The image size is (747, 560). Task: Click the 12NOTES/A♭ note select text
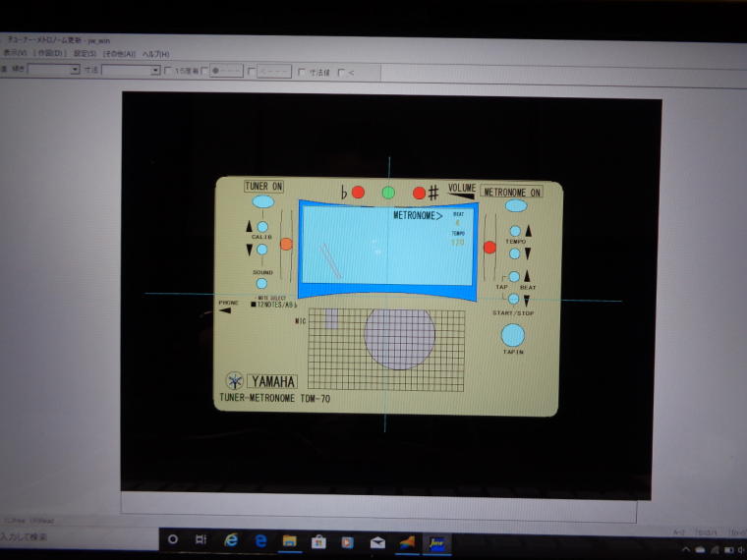click(274, 305)
